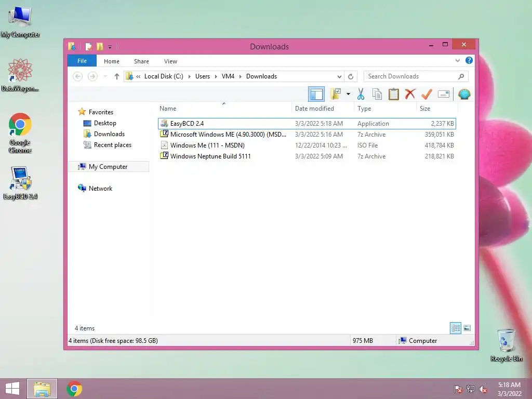Switch to Details view icon bottom right
Screen dimensions: 532x399
[456, 328]
